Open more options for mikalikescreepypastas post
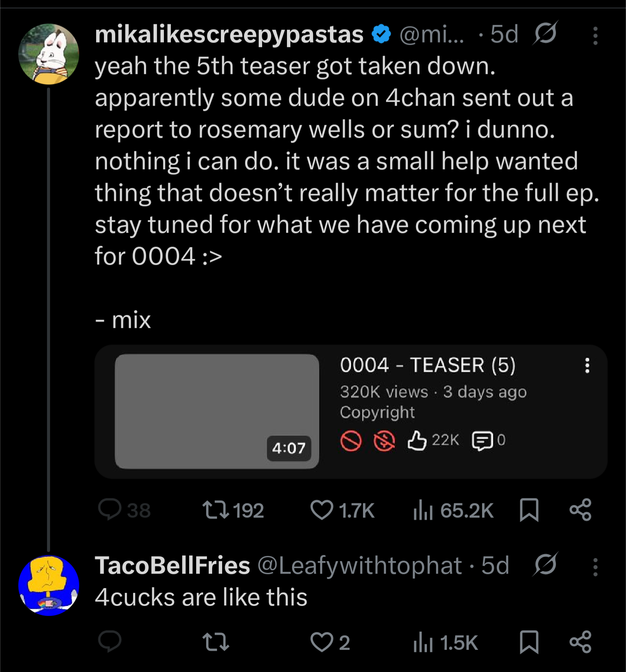This screenshot has width=626, height=672. tap(595, 36)
